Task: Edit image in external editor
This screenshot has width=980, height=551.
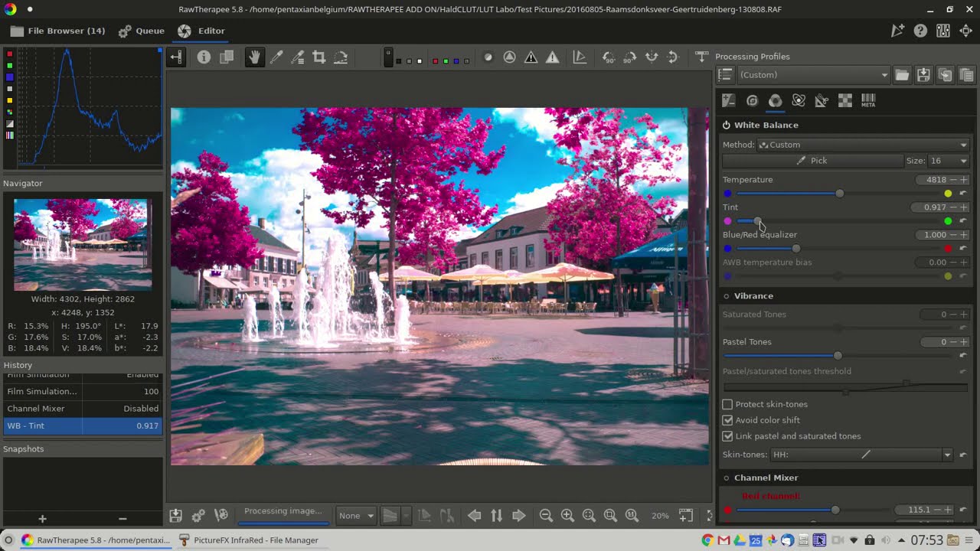Action: pos(221,516)
